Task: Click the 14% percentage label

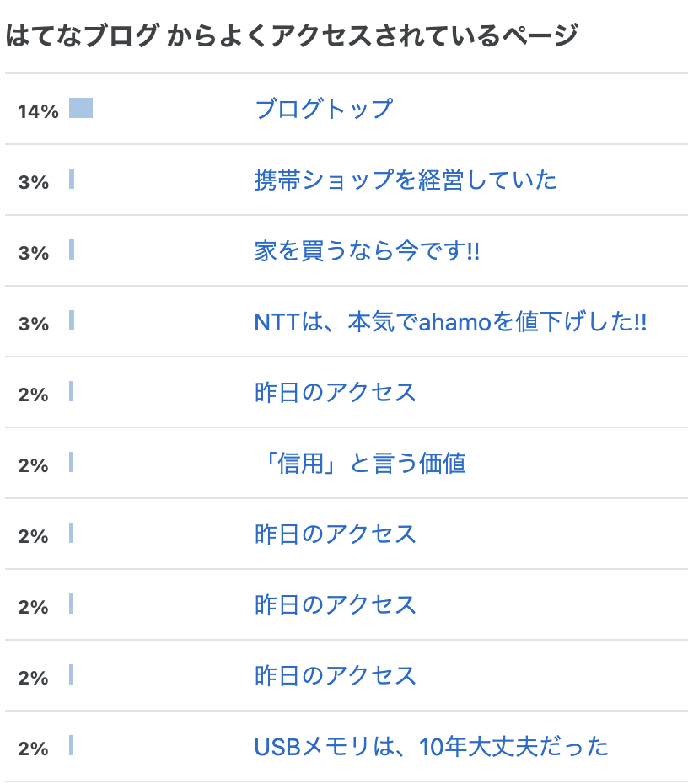Action: pos(39,111)
